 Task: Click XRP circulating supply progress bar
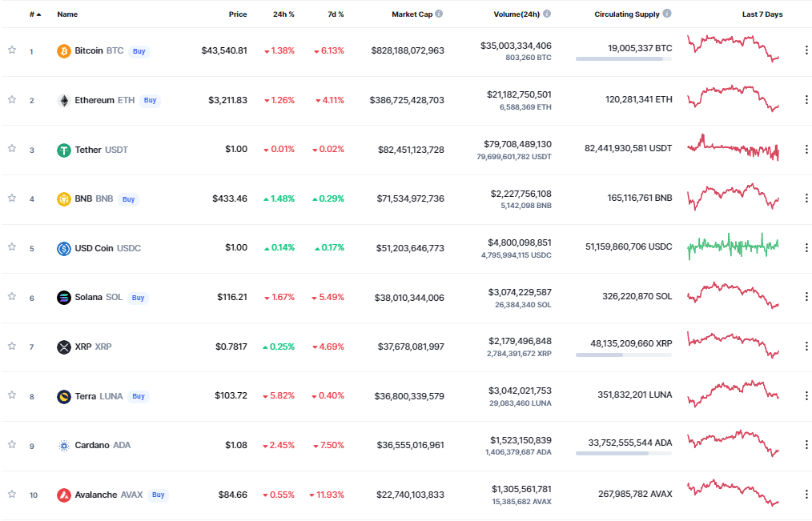click(624, 355)
